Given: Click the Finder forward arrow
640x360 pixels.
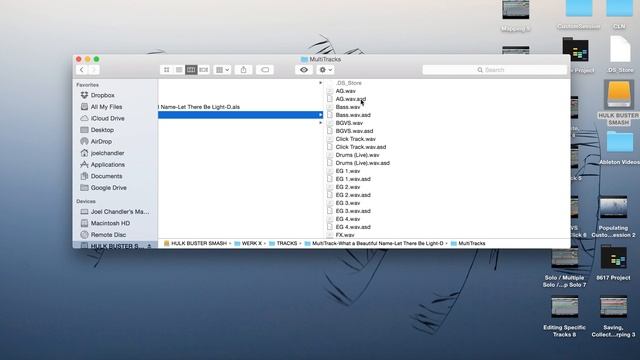Looking at the screenshot, I should pyautogui.click(x=94, y=70).
